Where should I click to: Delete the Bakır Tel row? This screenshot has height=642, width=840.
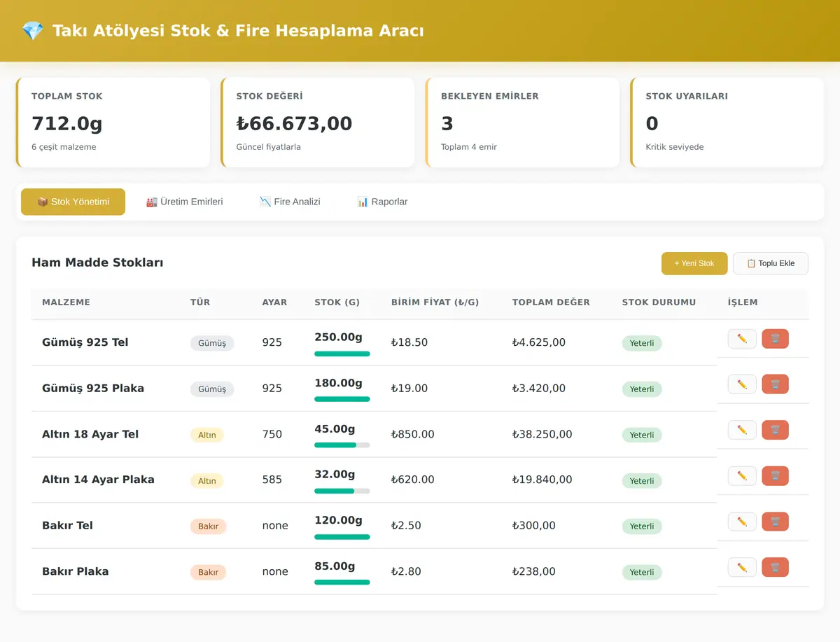point(775,522)
